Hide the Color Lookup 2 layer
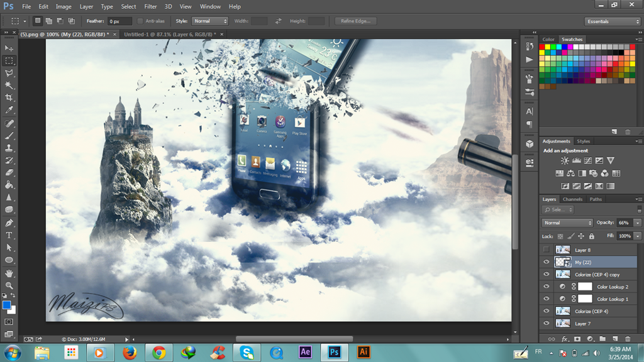This screenshot has height=362, width=644. 546,286
